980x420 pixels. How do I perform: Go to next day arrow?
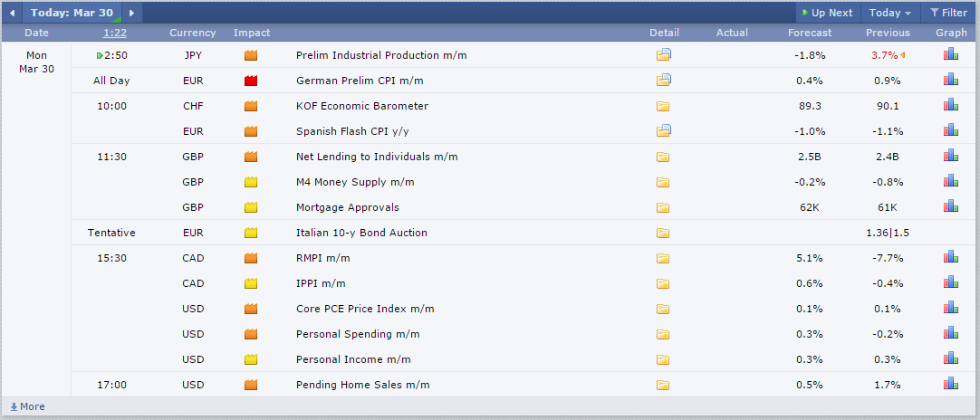[x=131, y=13]
